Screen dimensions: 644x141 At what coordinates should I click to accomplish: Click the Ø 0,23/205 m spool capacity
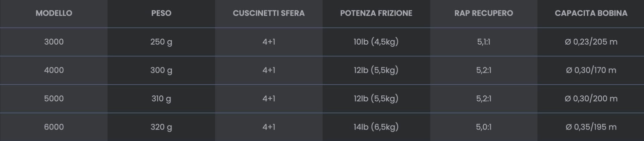pos(591,42)
